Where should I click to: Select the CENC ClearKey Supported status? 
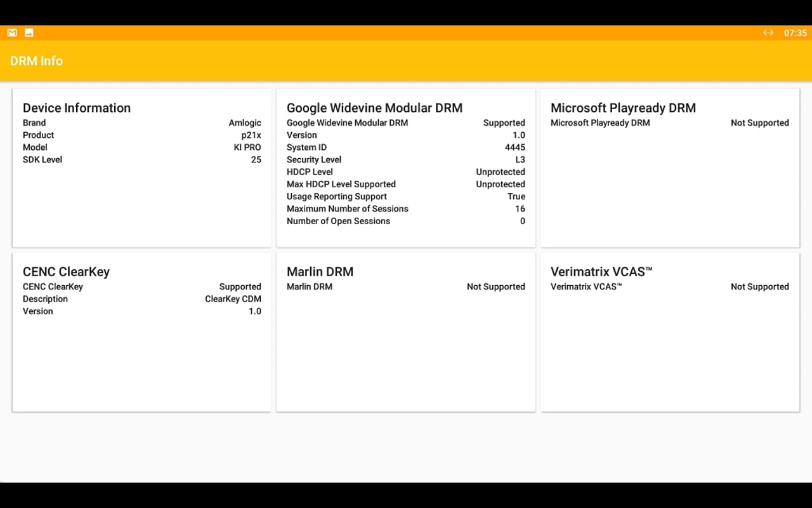click(240, 286)
